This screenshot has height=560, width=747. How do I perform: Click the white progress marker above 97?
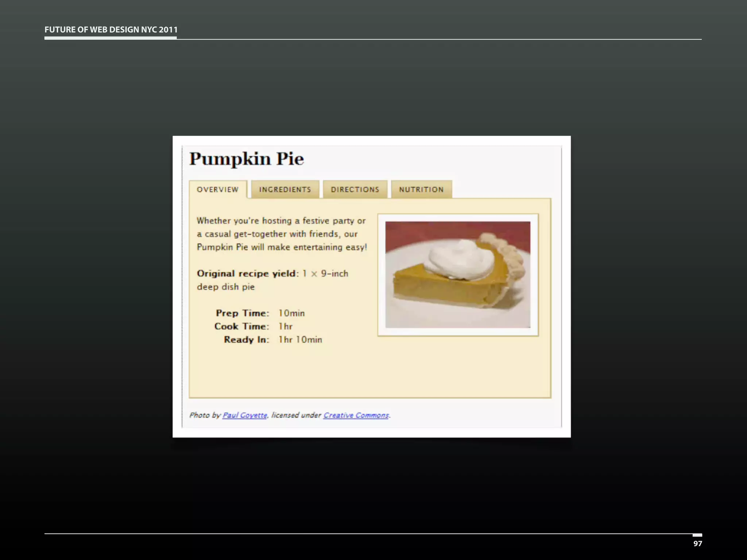pos(697,535)
